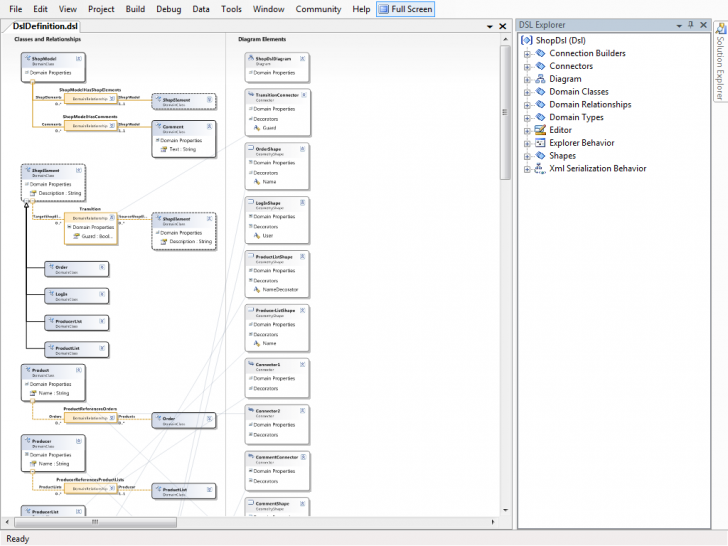Screen dimensions: 728x546
Task: Click the Xml Serialization Behavior node icon
Action: [540, 169]
